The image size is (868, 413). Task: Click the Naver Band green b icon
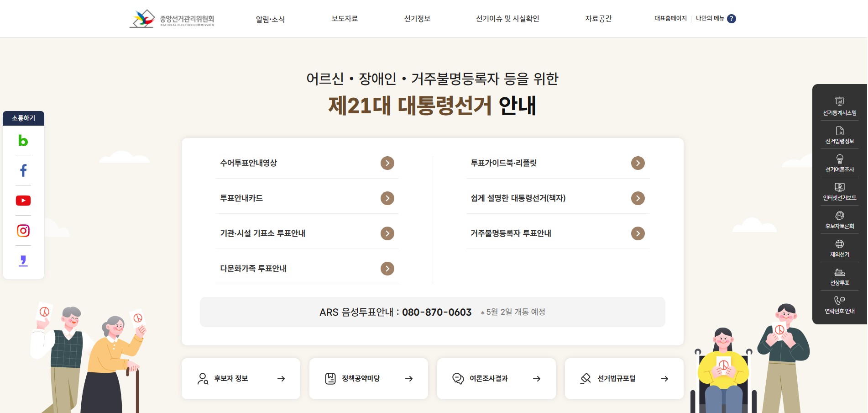23,140
